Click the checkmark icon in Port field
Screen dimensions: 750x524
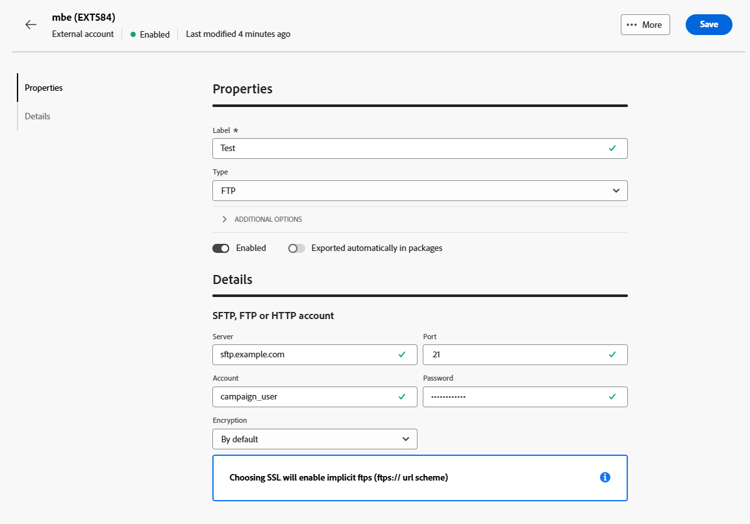coord(612,355)
